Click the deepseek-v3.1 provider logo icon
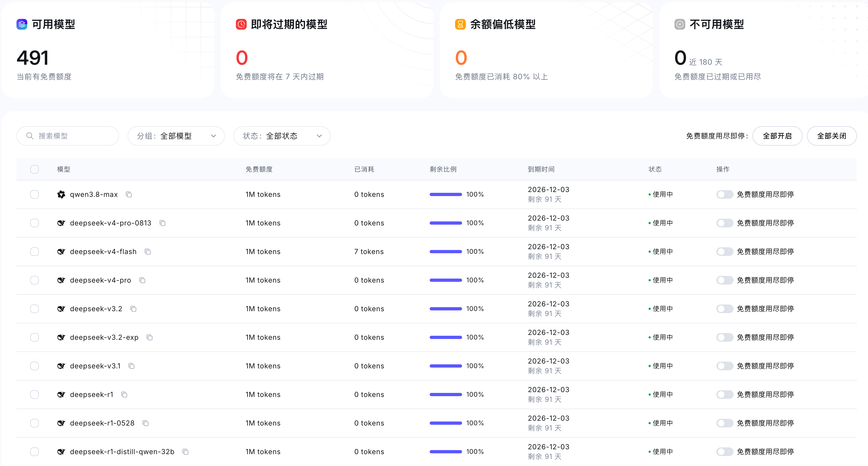The width and height of the screenshot is (868, 466). coord(61,366)
